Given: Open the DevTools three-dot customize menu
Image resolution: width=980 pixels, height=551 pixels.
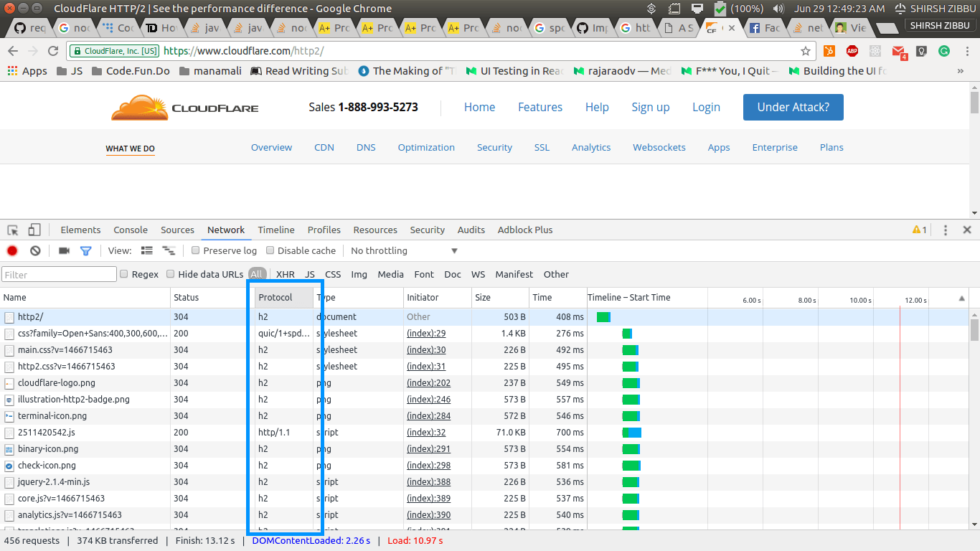Looking at the screenshot, I should pyautogui.click(x=946, y=230).
